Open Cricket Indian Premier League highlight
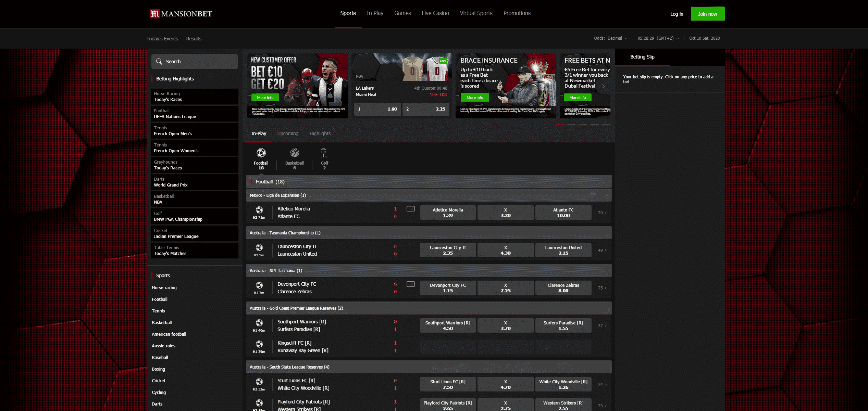The width and height of the screenshot is (868, 411). click(195, 233)
